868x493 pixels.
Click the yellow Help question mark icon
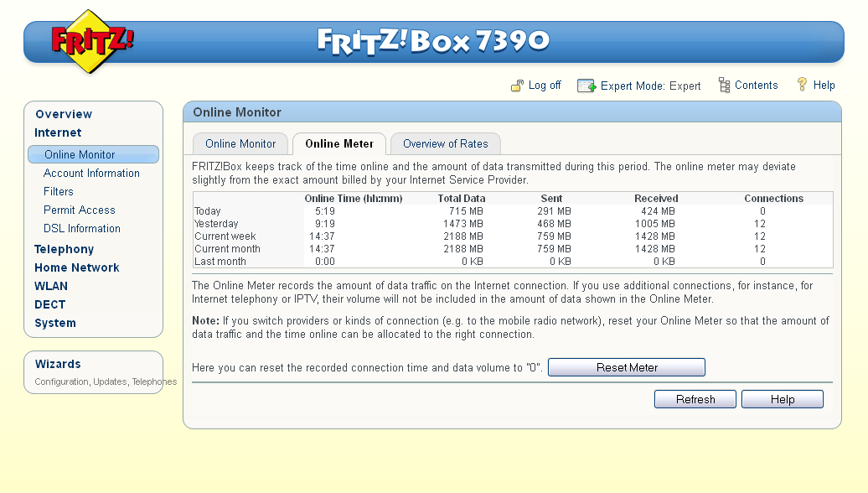(803, 85)
